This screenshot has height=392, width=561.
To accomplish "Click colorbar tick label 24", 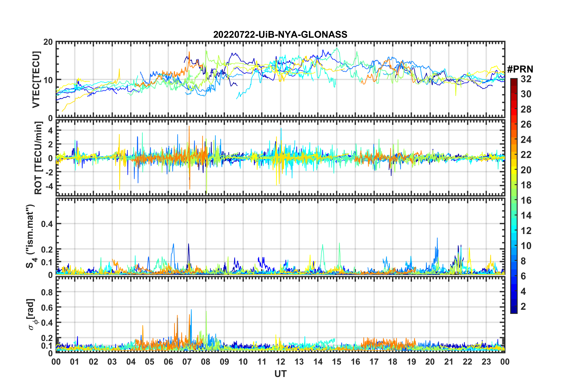I will point(526,140).
